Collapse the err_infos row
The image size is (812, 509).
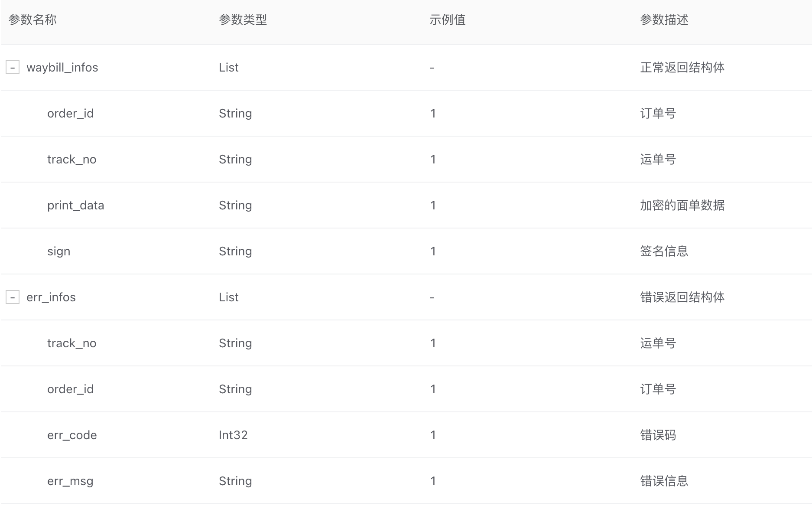[x=13, y=297]
